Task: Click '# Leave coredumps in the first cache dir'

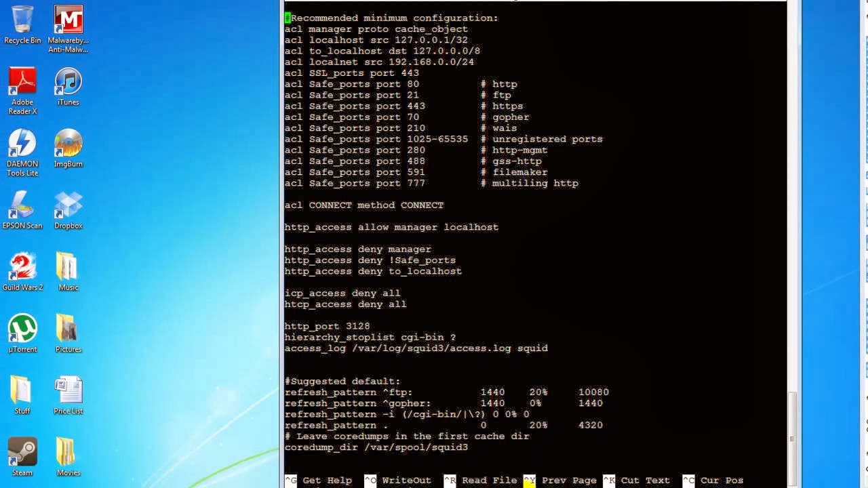Action: tap(407, 436)
